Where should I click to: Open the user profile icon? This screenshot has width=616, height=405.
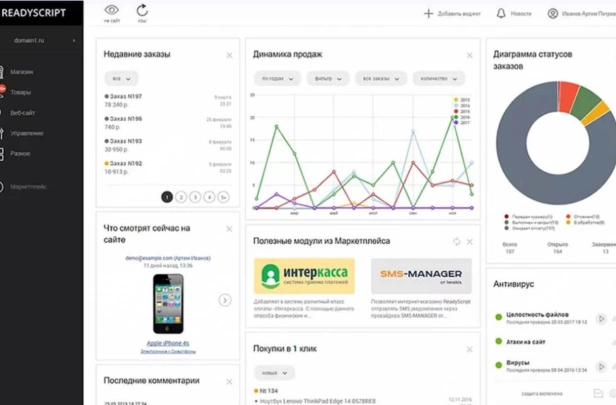click(x=553, y=14)
